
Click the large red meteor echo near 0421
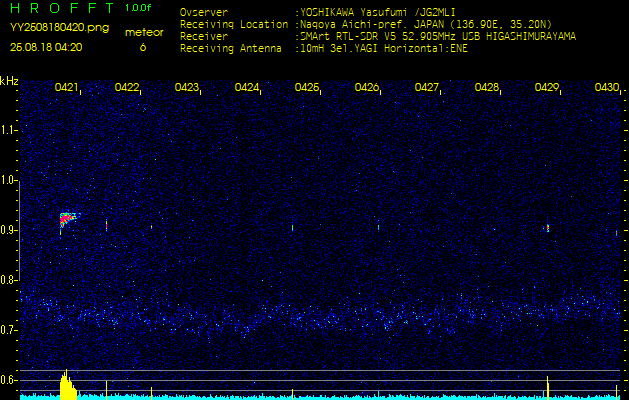click(x=67, y=219)
